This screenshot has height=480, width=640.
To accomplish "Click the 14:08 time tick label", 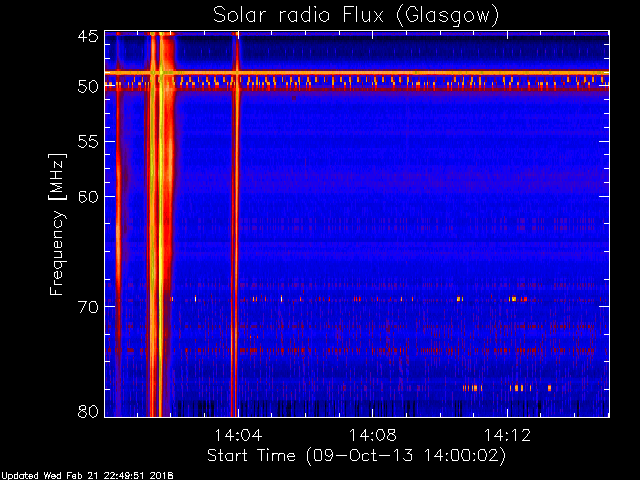I will tap(373, 435).
